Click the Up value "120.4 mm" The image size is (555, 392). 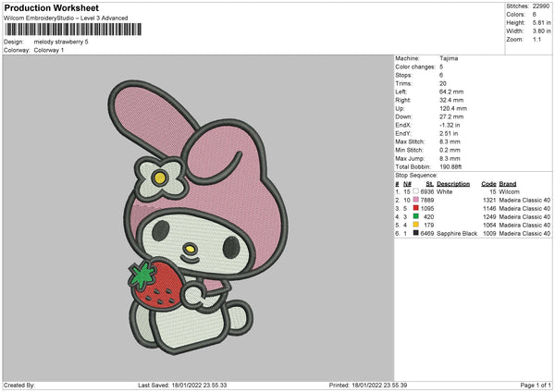click(453, 108)
